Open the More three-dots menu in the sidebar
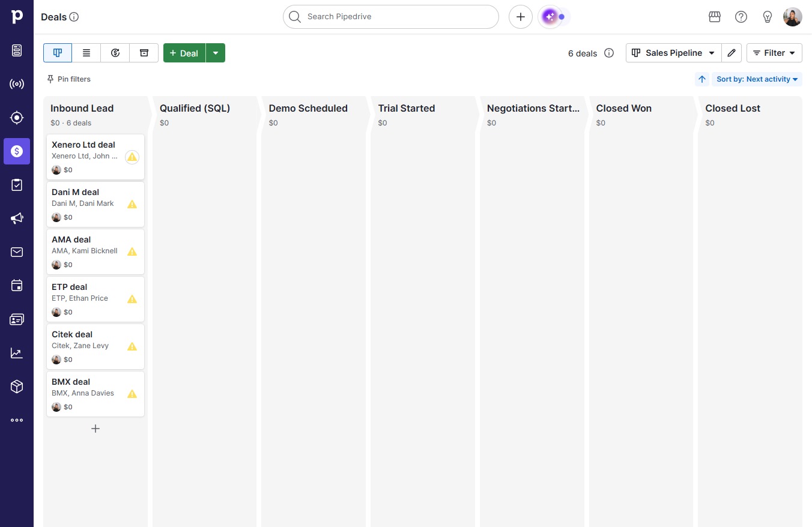The image size is (812, 527). pyautogui.click(x=17, y=420)
